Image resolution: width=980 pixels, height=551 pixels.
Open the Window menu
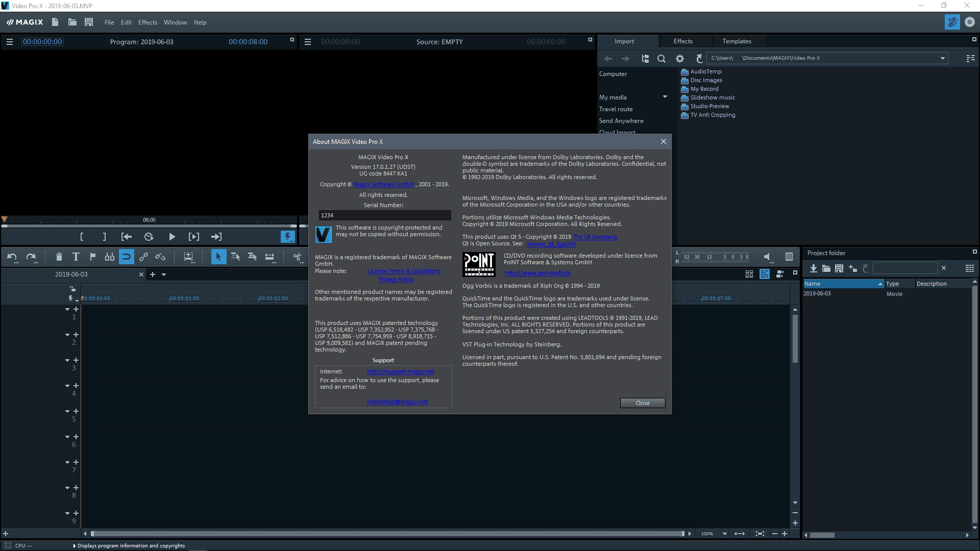(x=175, y=22)
